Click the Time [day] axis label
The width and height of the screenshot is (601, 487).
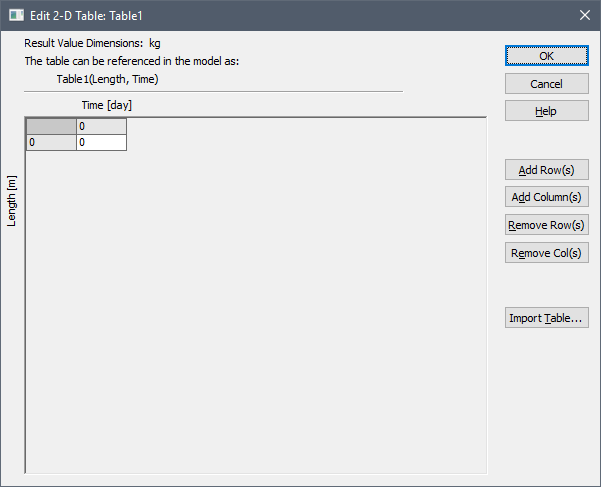(x=107, y=105)
